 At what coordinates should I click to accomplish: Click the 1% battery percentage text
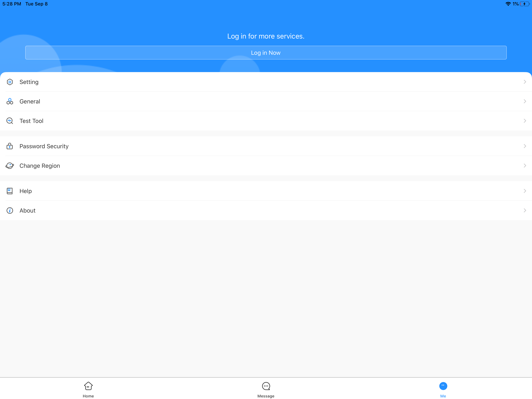[515, 4]
